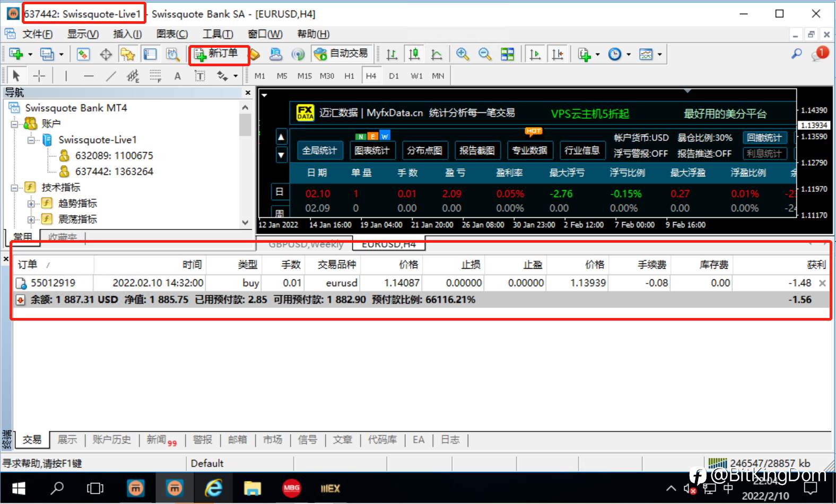Open the 图表(C) menu
Image resolution: width=836 pixels, height=504 pixels.
[x=172, y=34]
